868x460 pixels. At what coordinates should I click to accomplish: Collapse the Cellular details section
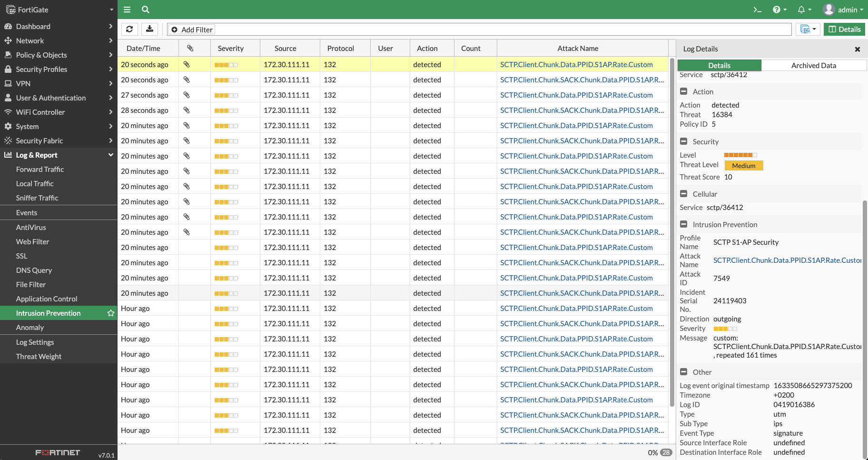pyautogui.click(x=684, y=194)
